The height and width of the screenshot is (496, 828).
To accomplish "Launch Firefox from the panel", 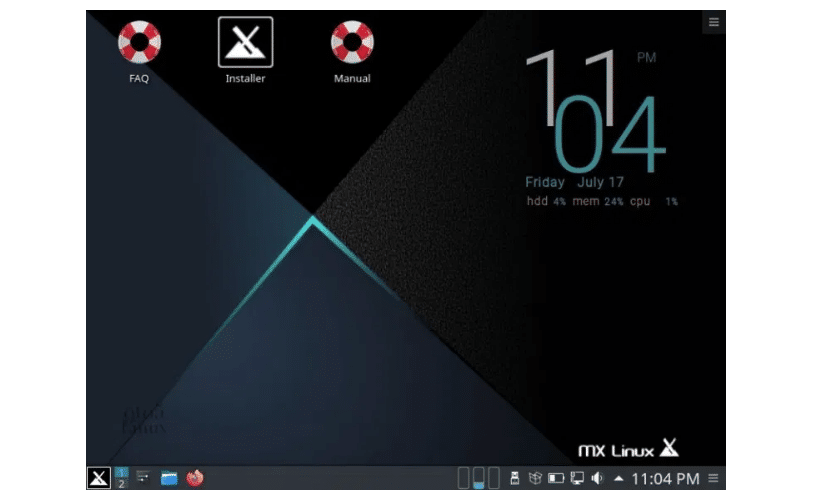I will [x=195, y=478].
